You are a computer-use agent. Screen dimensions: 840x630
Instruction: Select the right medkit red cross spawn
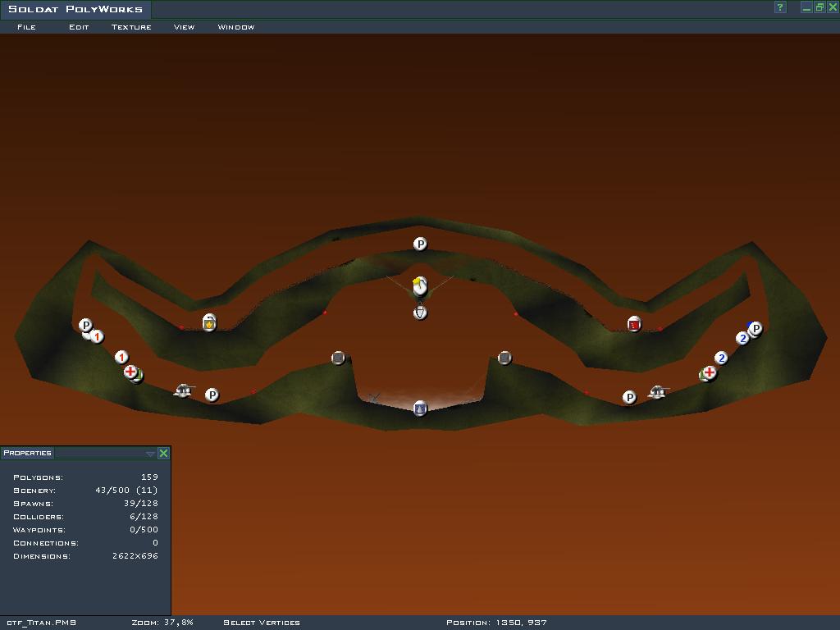[x=710, y=372]
